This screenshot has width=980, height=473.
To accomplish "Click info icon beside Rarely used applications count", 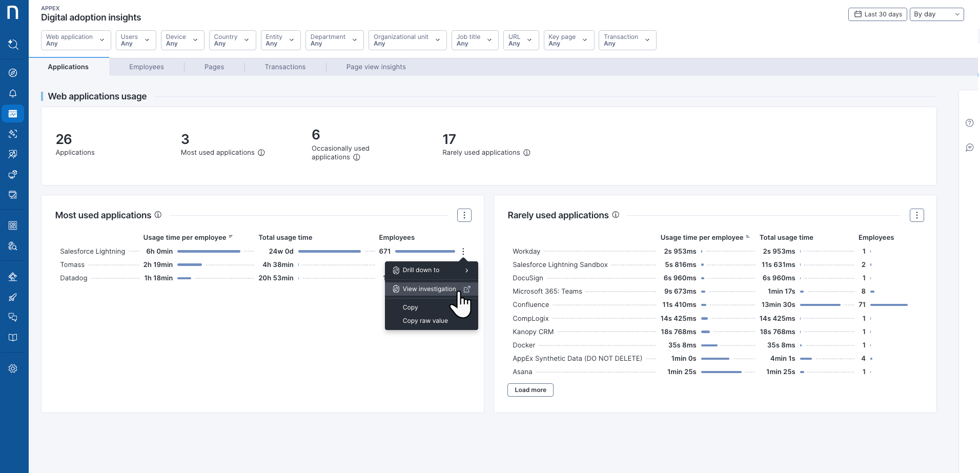I will [x=527, y=153].
